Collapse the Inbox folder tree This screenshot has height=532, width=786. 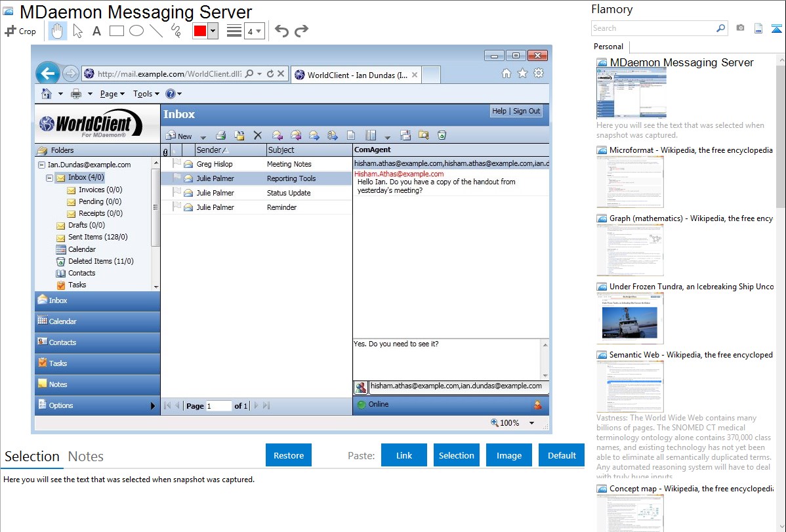(50, 178)
